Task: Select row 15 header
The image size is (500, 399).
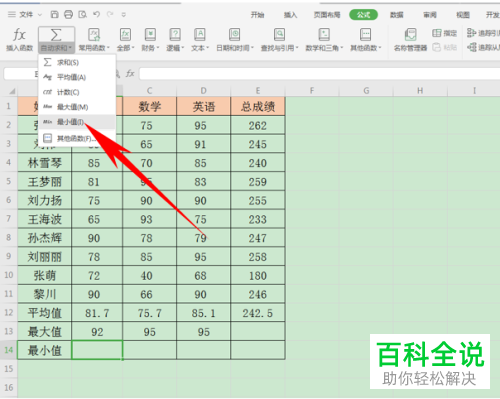Action: click(x=9, y=369)
